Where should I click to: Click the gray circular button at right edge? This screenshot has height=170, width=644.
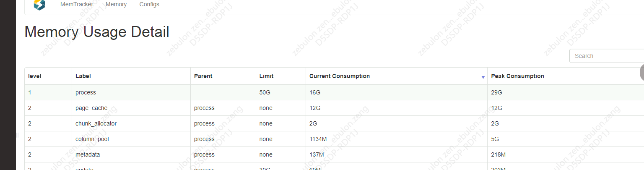coord(642,73)
